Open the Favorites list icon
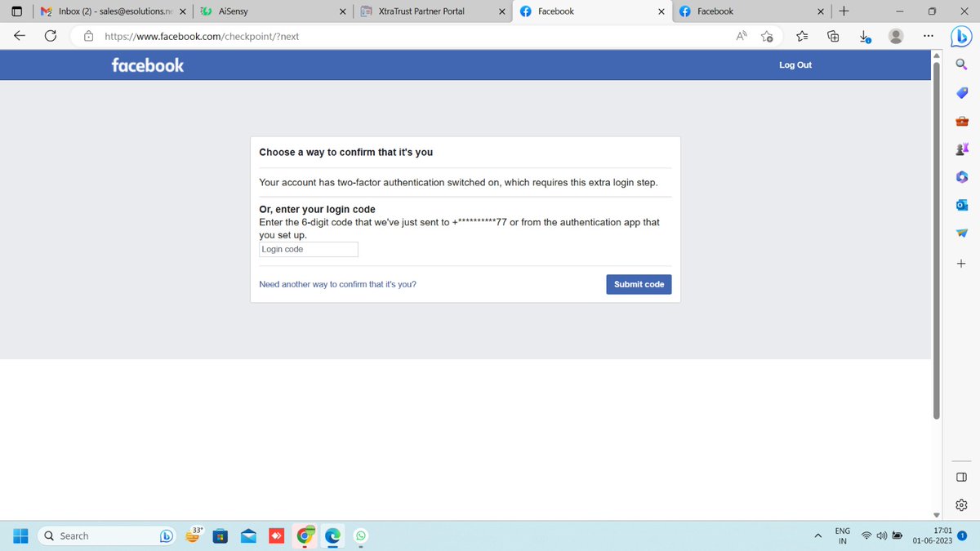The height and width of the screenshot is (551, 980). point(802,36)
